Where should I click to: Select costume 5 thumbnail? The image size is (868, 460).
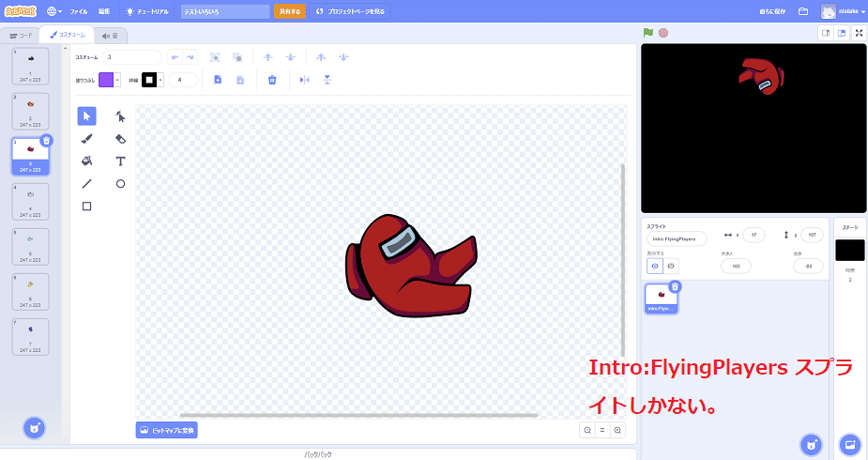click(x=30, y=246)
